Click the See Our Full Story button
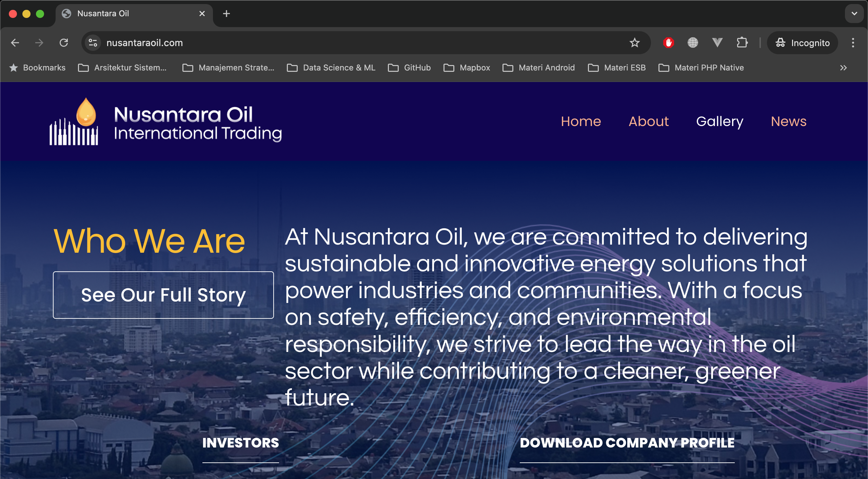Viewport: 868px width, 479px height. (x=163, y=295)
